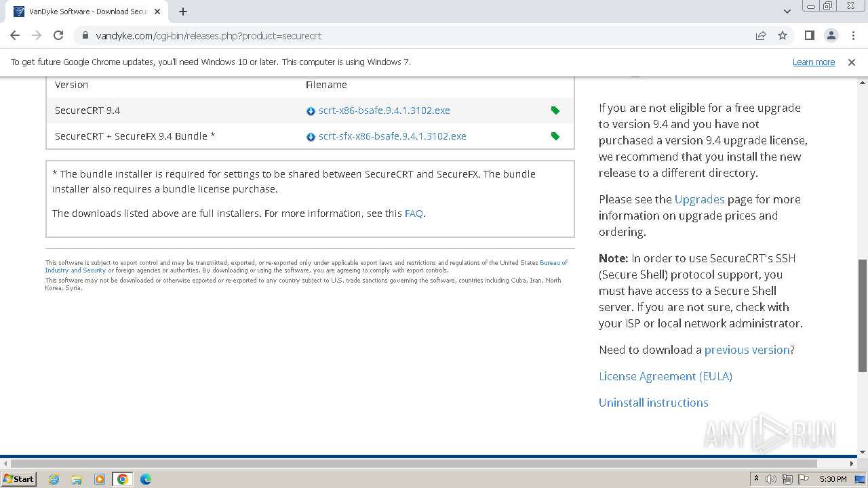Select 'SecureCRT + SecureFX 9.4 Bundle *' cell

tap(135, 136)
